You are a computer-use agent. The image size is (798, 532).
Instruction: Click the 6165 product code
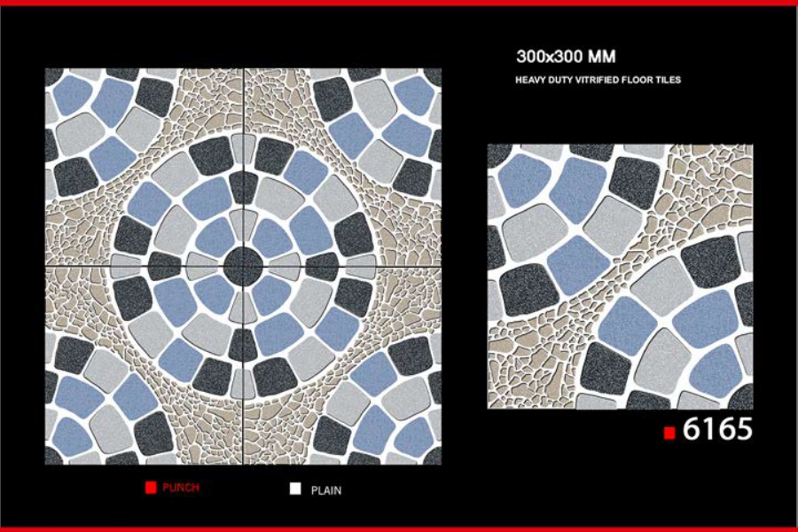click(717, 428)
